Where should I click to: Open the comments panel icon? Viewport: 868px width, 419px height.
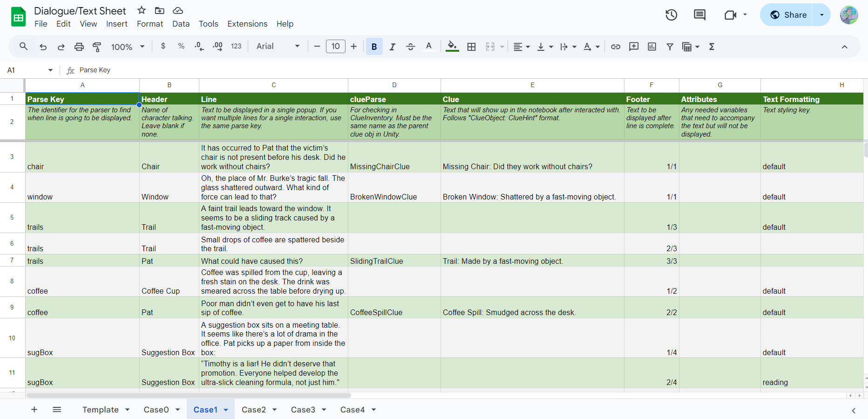coord(699,15)
